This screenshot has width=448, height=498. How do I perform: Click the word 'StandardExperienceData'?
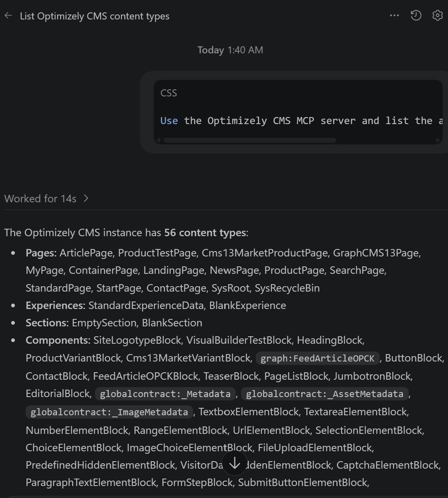146,305
